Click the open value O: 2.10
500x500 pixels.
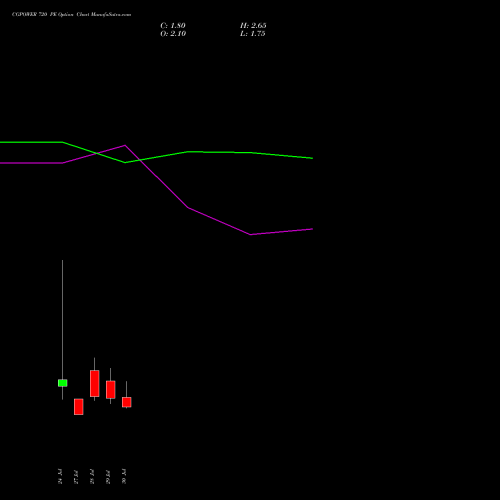click(173, 34)
